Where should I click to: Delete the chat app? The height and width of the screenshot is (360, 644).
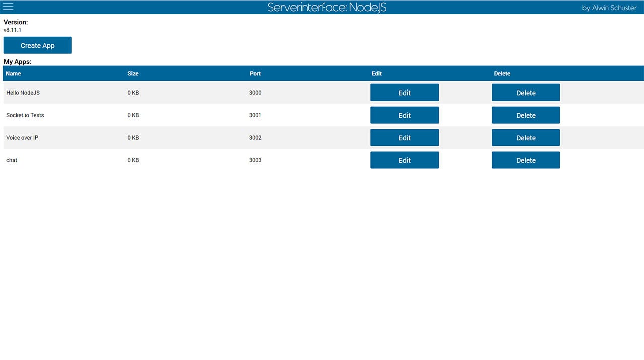(526, 160)
